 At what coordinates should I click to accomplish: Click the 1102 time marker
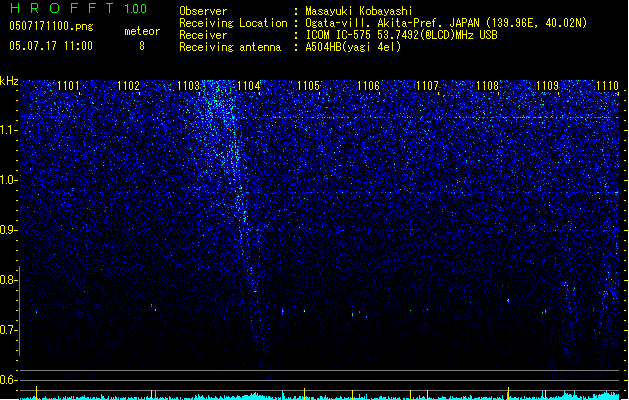pos(128,85)
